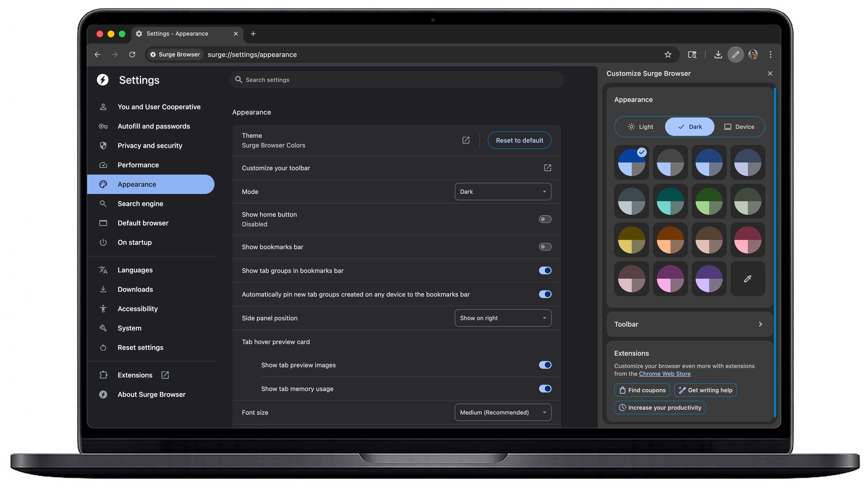Disable automatically pin new tab groups switch

click(x=545, y=294)
